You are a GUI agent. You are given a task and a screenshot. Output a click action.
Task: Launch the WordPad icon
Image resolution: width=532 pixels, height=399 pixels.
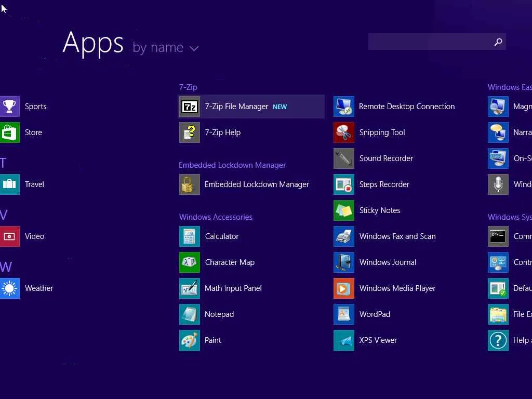coord(344,314)
